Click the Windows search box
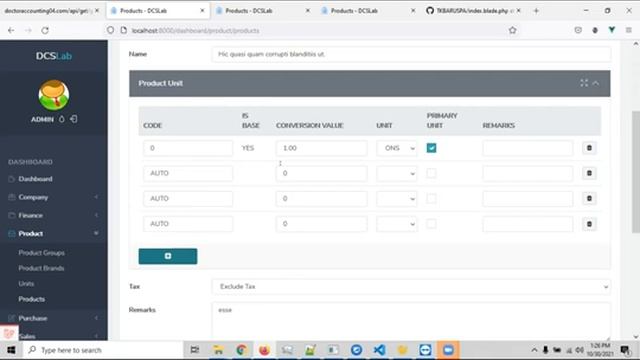The height and width of the screenshot is (360, 640). pos(102,350)
